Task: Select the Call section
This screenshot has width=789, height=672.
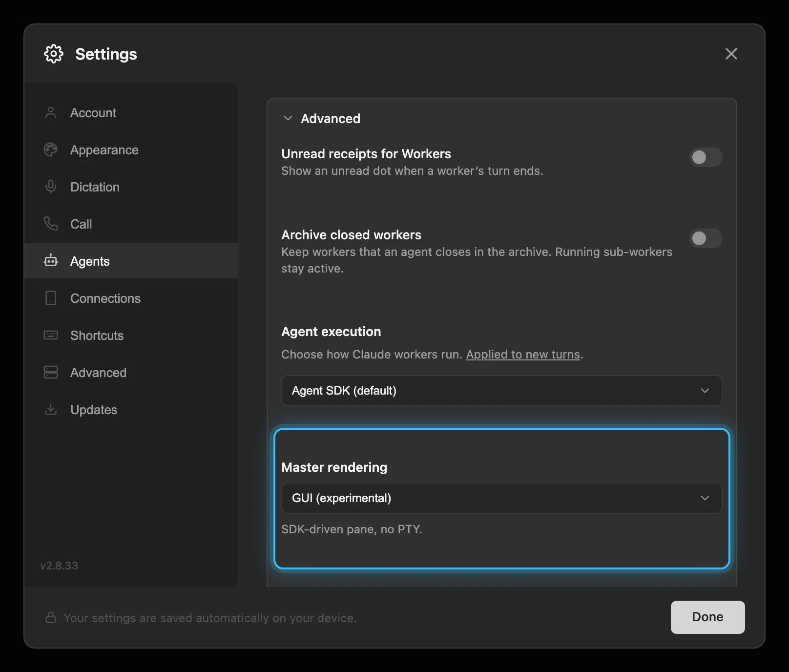Action: [131, 224]
